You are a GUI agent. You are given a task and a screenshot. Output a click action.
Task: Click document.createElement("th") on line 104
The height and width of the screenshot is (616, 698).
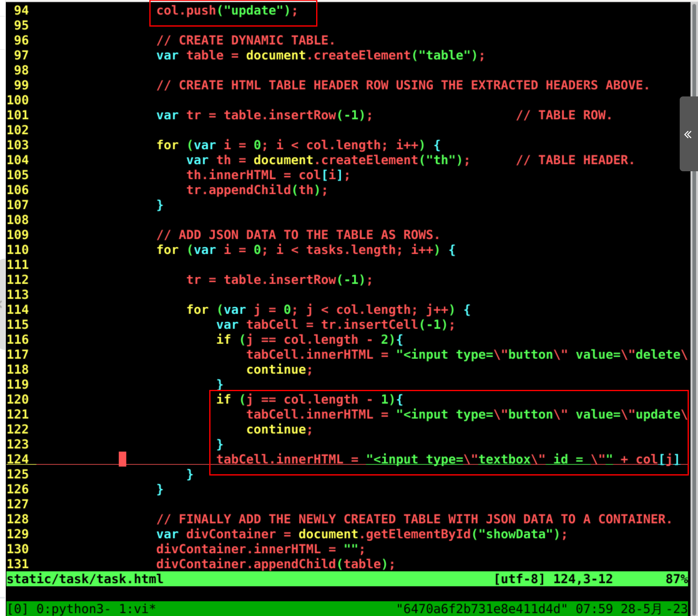(x=361, y=160)
